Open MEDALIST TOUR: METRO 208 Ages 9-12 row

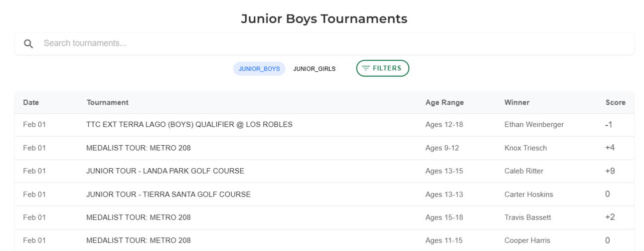[324, 148]
